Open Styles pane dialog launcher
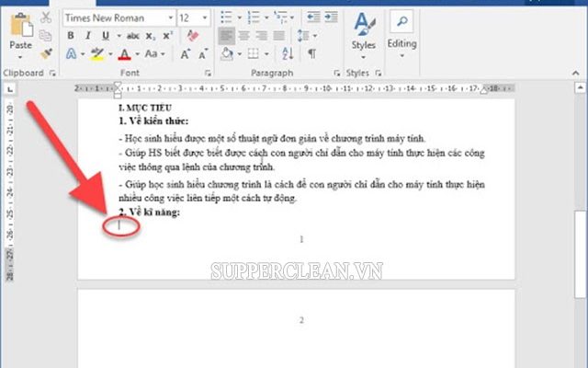 click(x=378, y=74)
